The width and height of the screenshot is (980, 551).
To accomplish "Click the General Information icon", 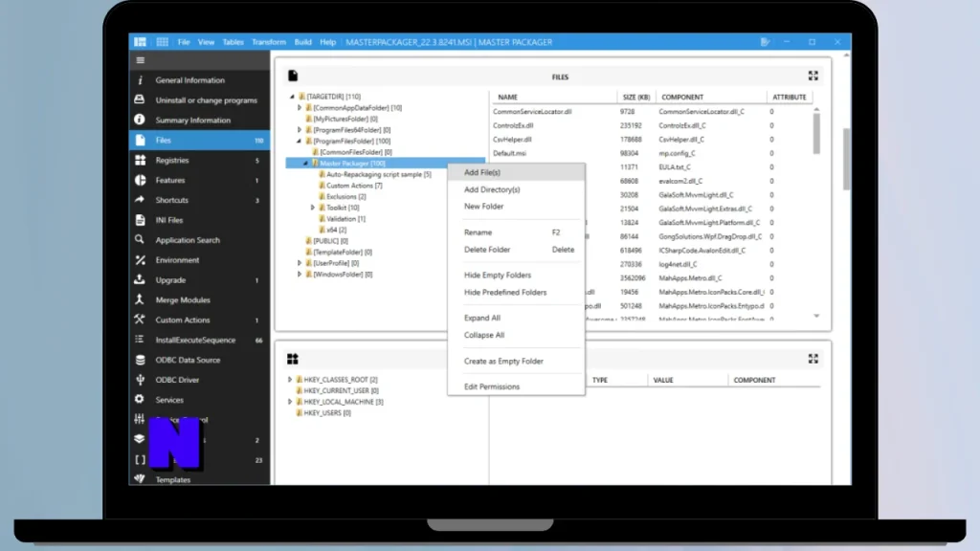I will click(140, 80).
